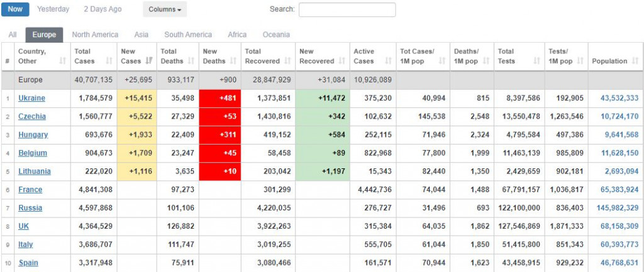Sort table by Total Cases column icon

[x=109, y=61]
